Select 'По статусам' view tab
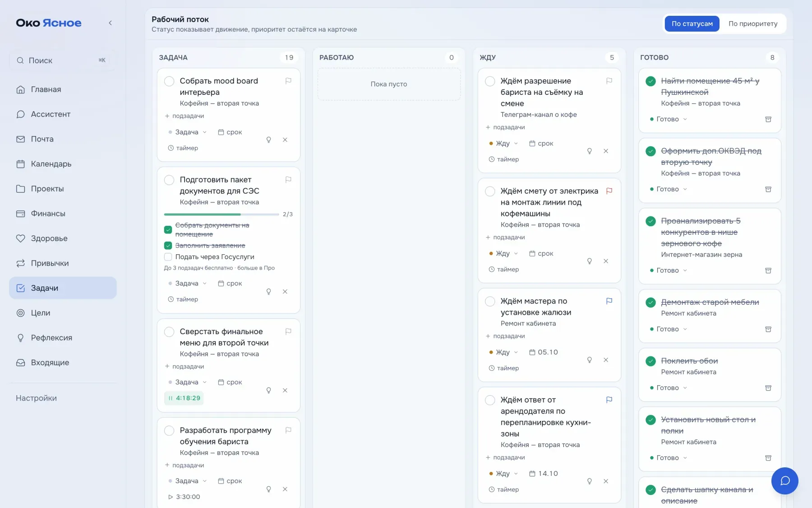 (x=692, y=24)
